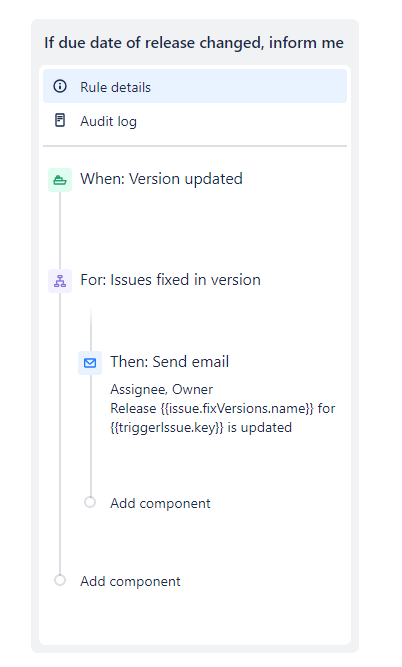
Task: Click the circle beside the bottom Add component
Action: click(x=60, y=580)
